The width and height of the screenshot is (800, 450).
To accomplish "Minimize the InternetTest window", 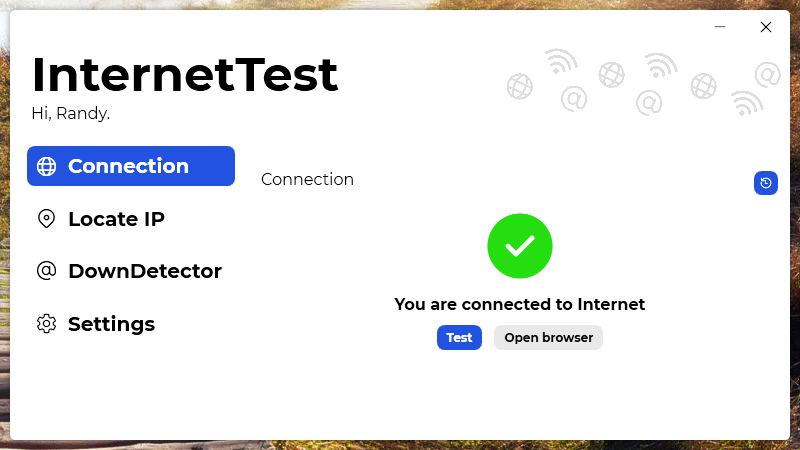I will (720, 27).
